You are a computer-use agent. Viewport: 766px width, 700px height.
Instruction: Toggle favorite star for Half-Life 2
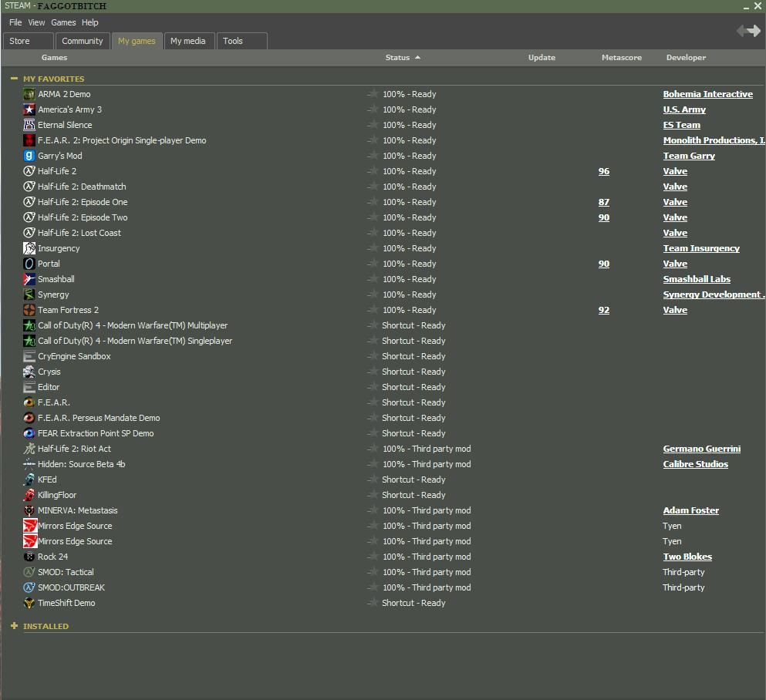(373, 171)
